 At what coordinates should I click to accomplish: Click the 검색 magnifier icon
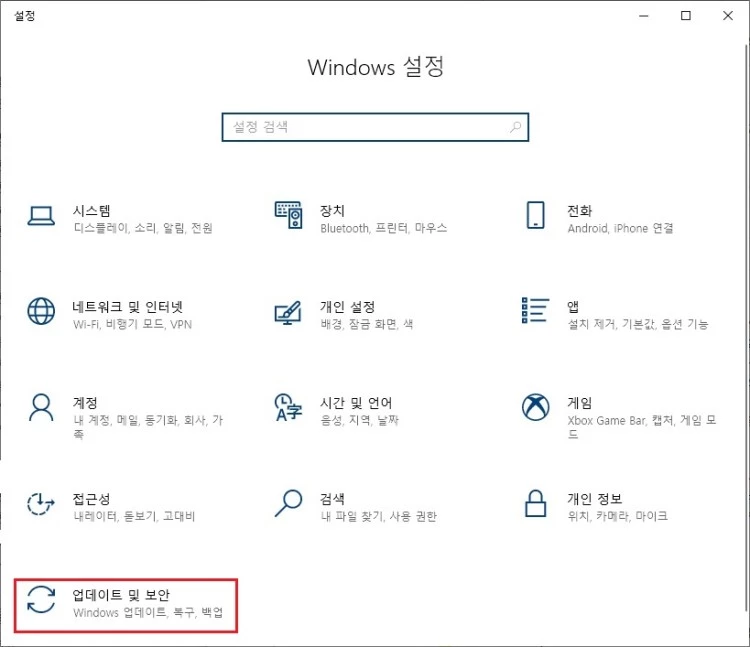pos(288,503)
